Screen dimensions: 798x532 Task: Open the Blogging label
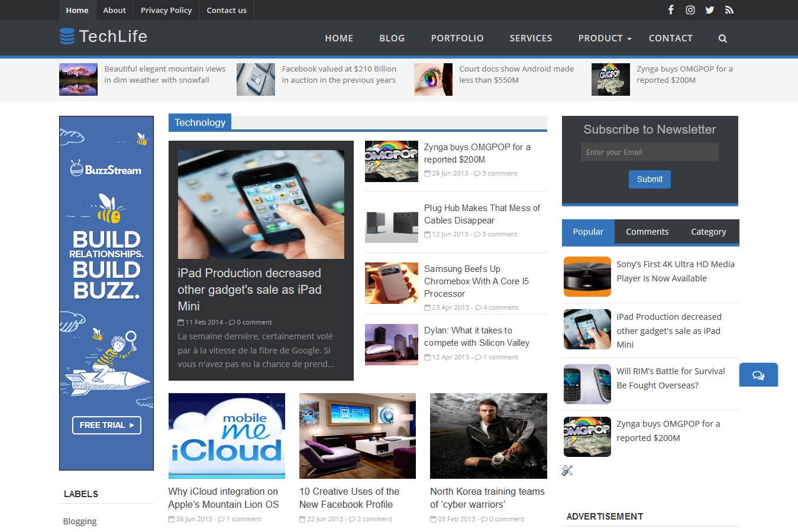80,521
